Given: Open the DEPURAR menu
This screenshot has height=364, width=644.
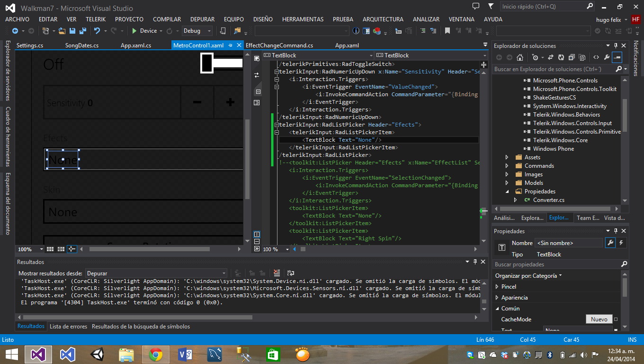Looking at the screenshot, I should [202, 19].
